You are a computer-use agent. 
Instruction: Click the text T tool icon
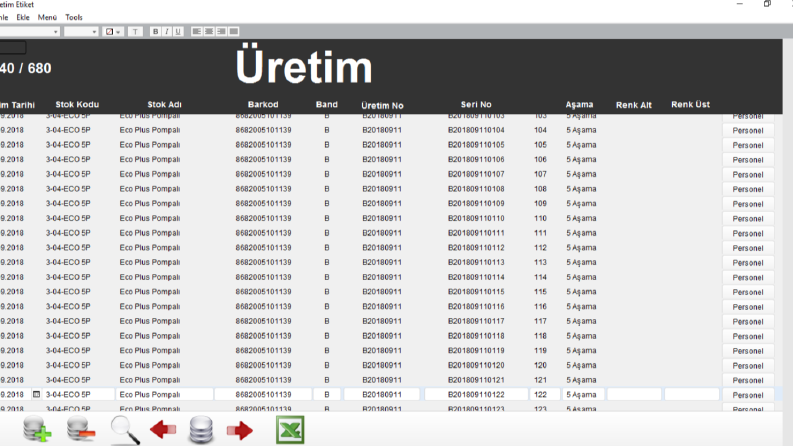click(x=135, y=31)
